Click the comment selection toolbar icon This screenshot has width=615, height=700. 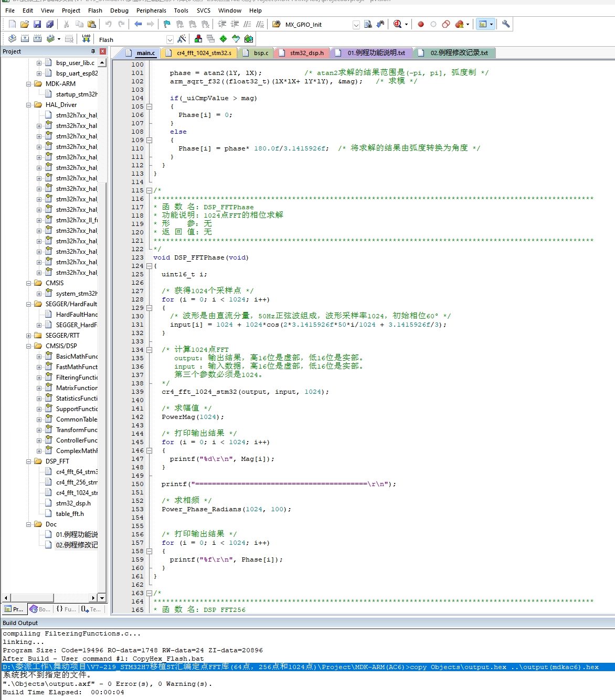[248, 24]
